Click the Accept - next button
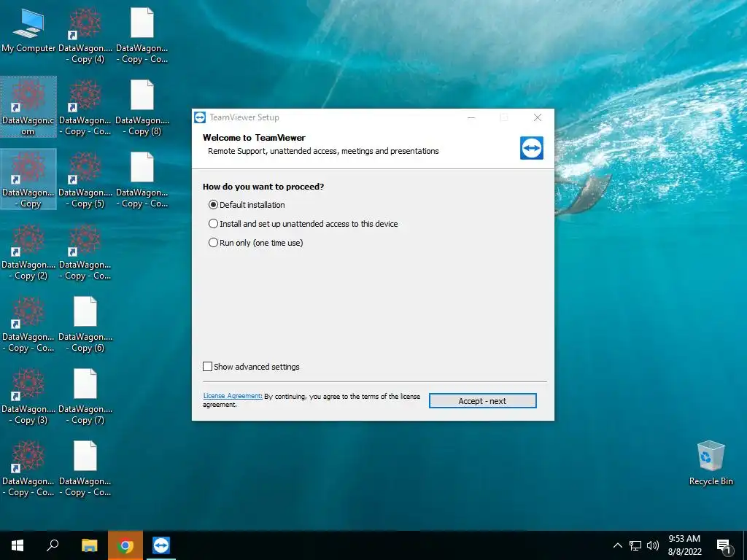Screen dimensions: 747x560 (482, 401)
